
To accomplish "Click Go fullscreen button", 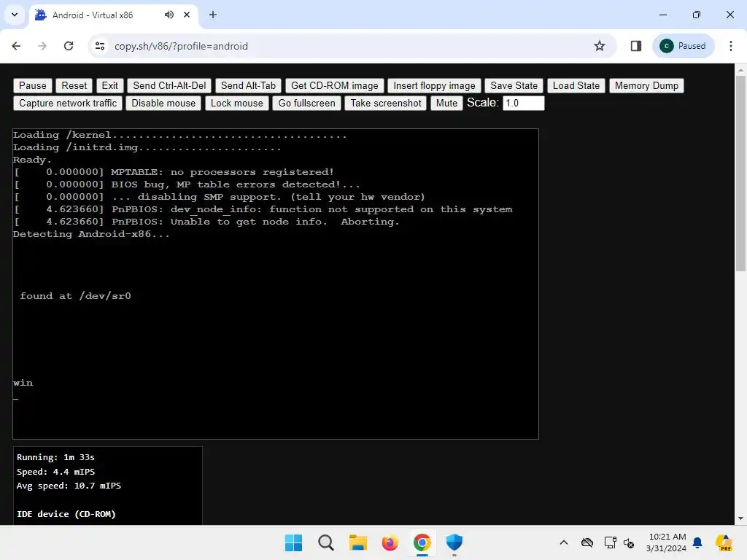I will coord(307,104).
